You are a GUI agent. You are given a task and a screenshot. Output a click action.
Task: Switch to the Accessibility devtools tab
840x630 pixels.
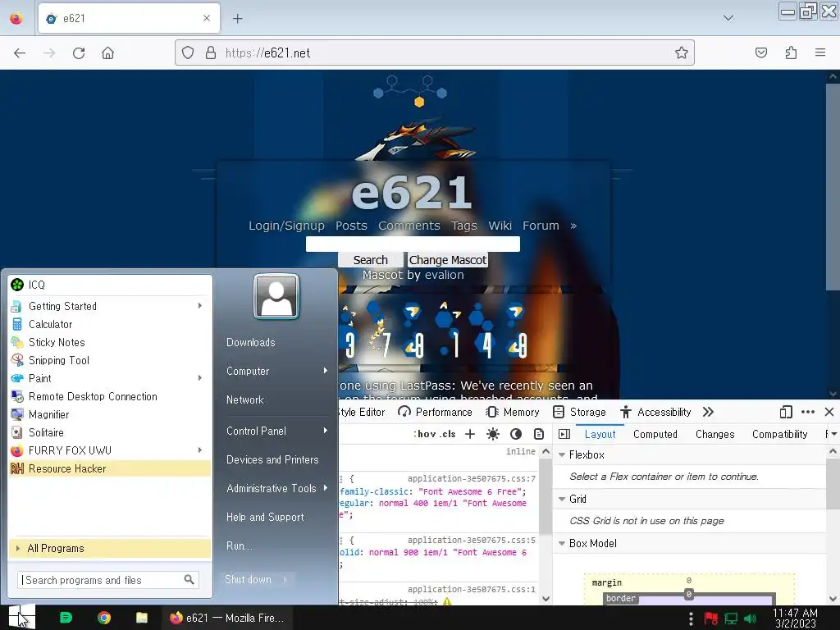655,412
